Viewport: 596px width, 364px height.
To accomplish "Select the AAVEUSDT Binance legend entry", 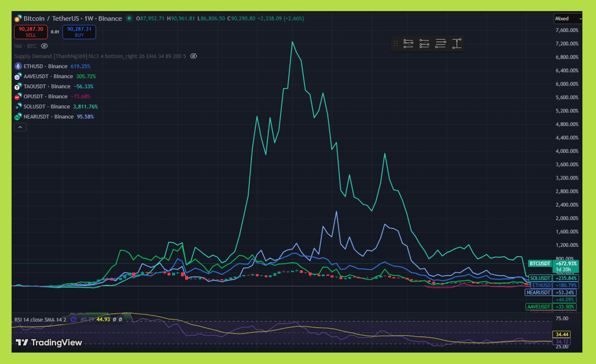I will point(48,76).
